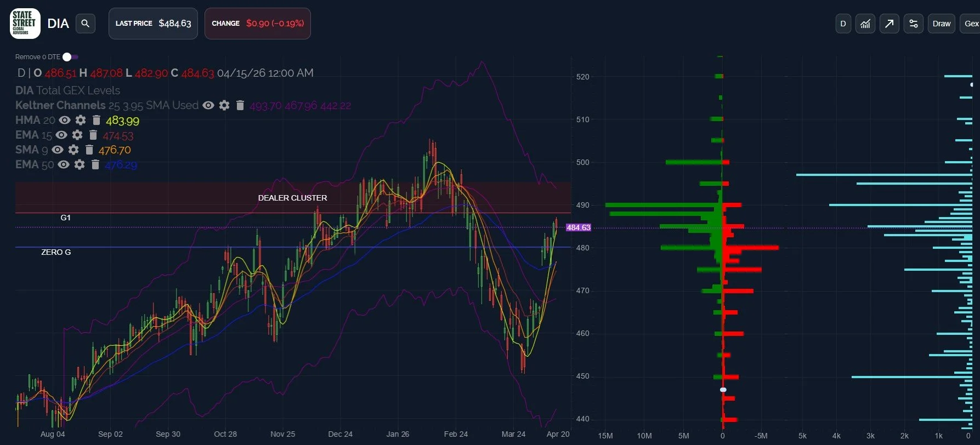Click the Apr 20 date axis label

point(558,434)
